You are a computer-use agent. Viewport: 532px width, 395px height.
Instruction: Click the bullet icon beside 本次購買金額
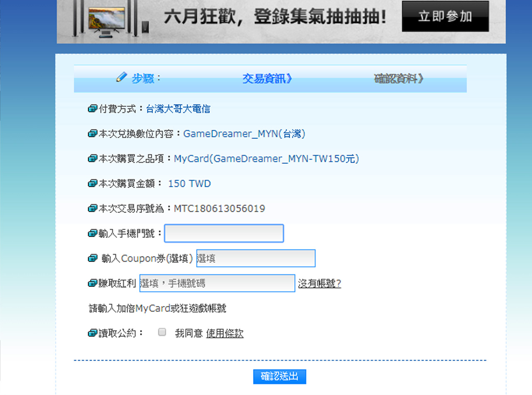click(x=92, y=184)
